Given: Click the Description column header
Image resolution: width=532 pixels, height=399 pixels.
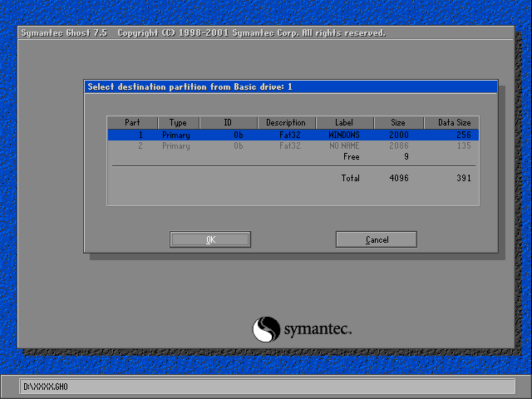Looking at the screenshot, I should click(x=286, y=122).
